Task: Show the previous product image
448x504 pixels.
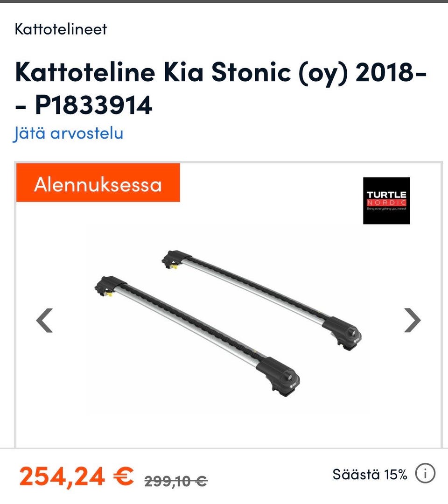Action: click(x=44, y=320)
